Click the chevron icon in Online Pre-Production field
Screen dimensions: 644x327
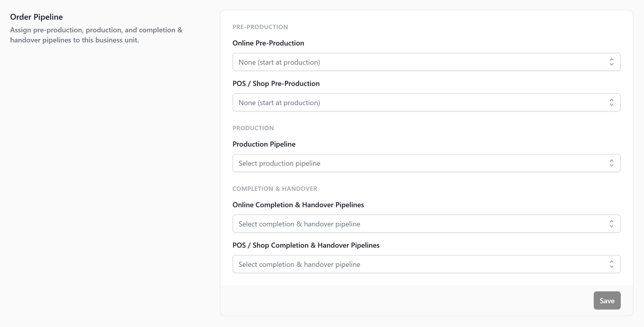[x=611, y=62]
